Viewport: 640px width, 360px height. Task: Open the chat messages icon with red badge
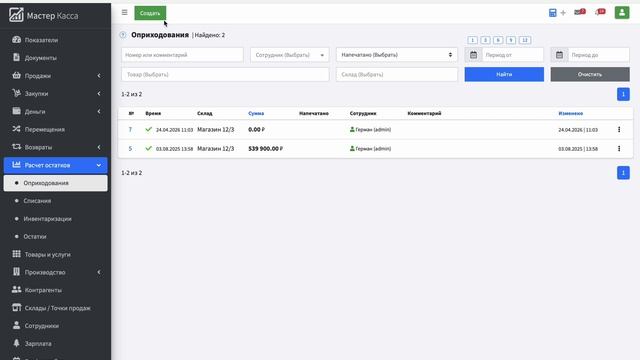[600, 12]
